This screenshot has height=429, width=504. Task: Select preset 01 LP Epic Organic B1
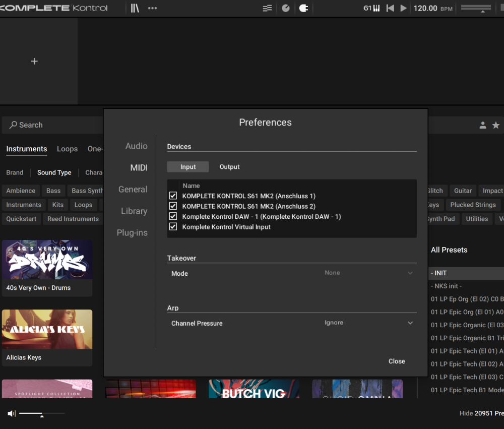coord(466,338)
